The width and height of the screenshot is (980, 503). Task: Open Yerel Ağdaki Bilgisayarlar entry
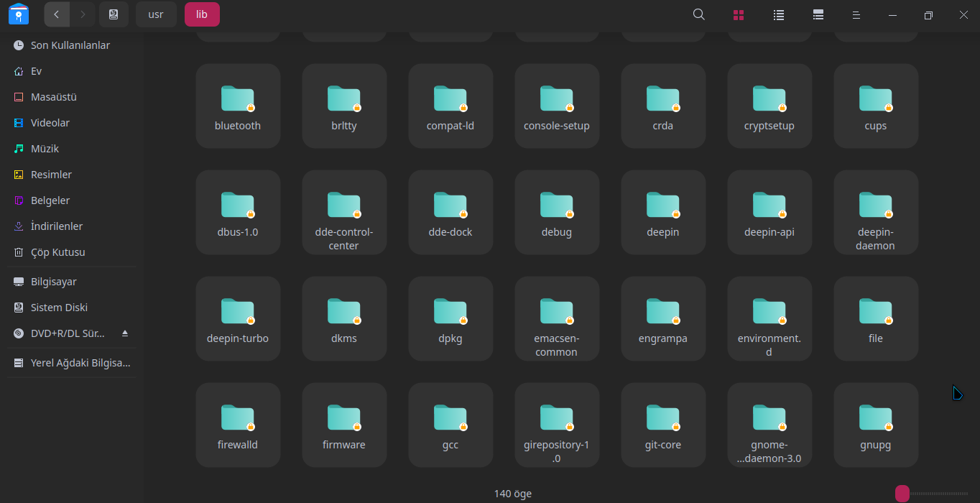(72, 363)
